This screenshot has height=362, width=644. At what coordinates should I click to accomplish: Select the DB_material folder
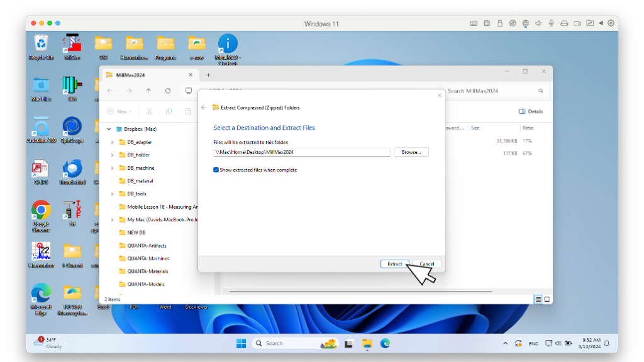click(x=136, y=180)
